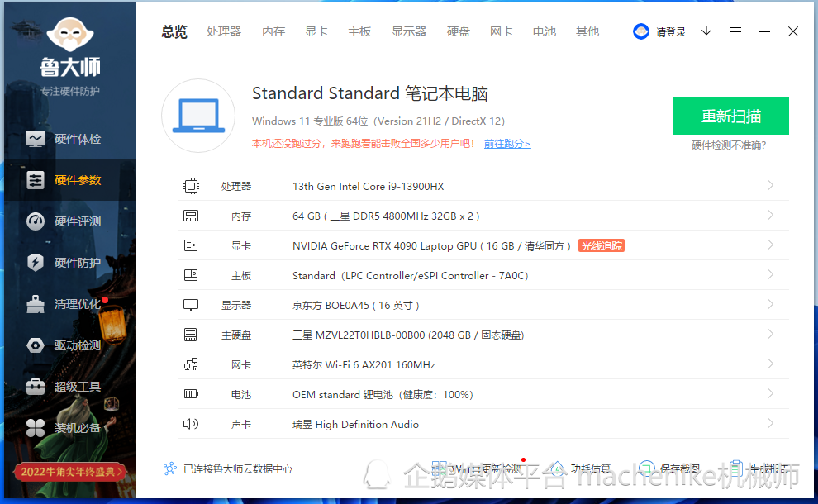Image resolution: width=818 pixels, height=504 pixels.
Task: Click 保存截图 to save screenshot
Action: point(669,468)
